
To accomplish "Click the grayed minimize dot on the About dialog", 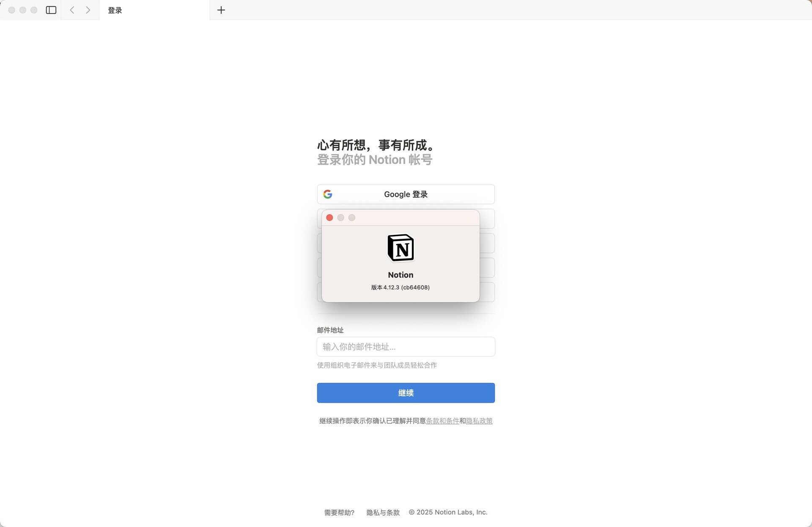I will 340,217.
